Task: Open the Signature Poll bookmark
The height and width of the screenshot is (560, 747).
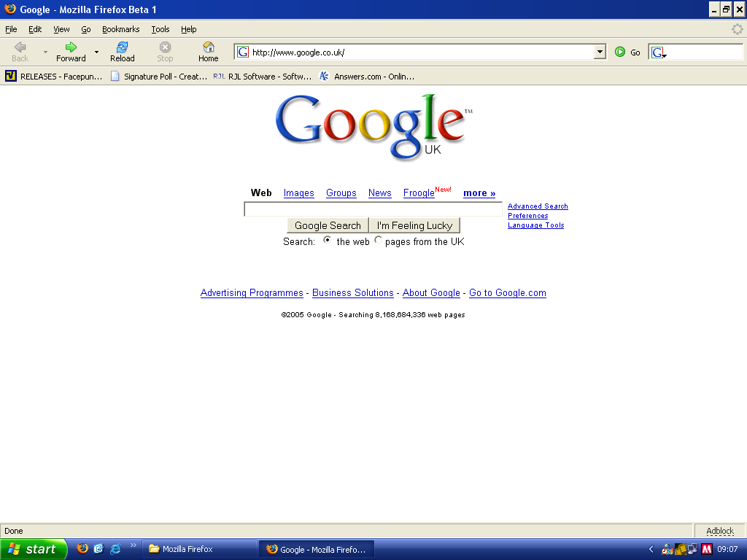Action: pyautogui.click(x=159, y=76)
